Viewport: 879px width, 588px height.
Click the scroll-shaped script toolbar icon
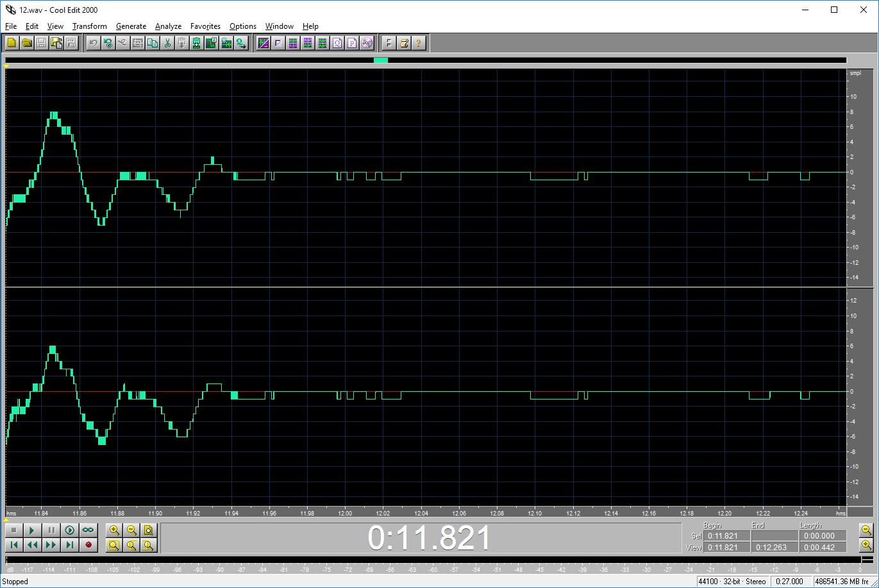click(x=404, y=43)
